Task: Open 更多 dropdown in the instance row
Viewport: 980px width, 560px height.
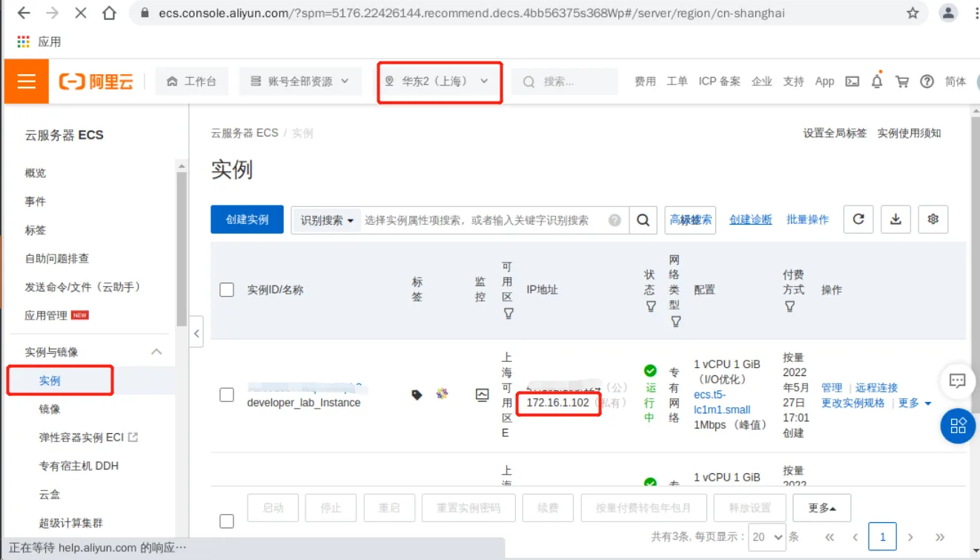Action: 915,403
